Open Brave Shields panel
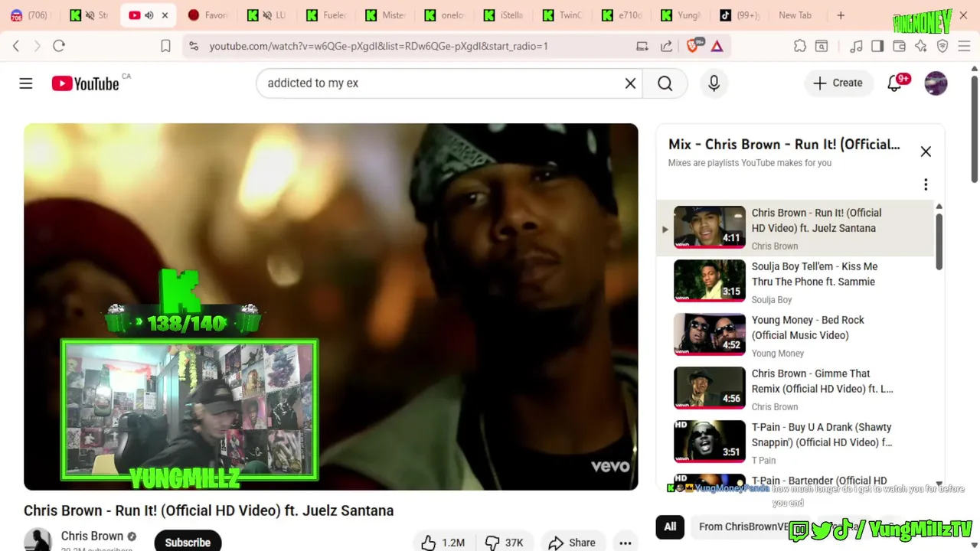 694,46
